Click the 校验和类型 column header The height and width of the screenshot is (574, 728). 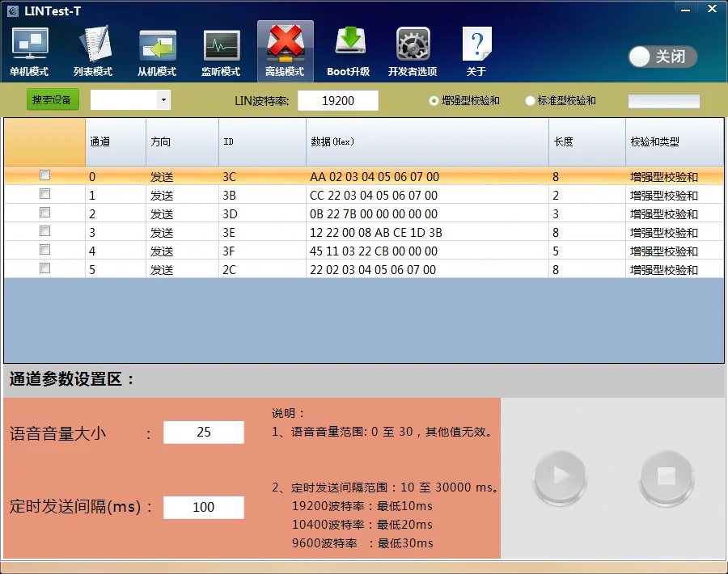pyautogui.click(x=675, y=142)
